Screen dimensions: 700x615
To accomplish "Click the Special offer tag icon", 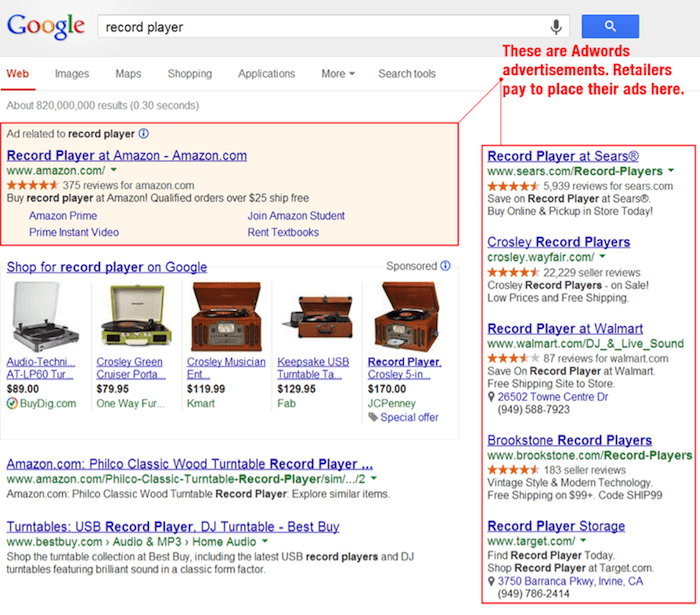I will [373, 418].
